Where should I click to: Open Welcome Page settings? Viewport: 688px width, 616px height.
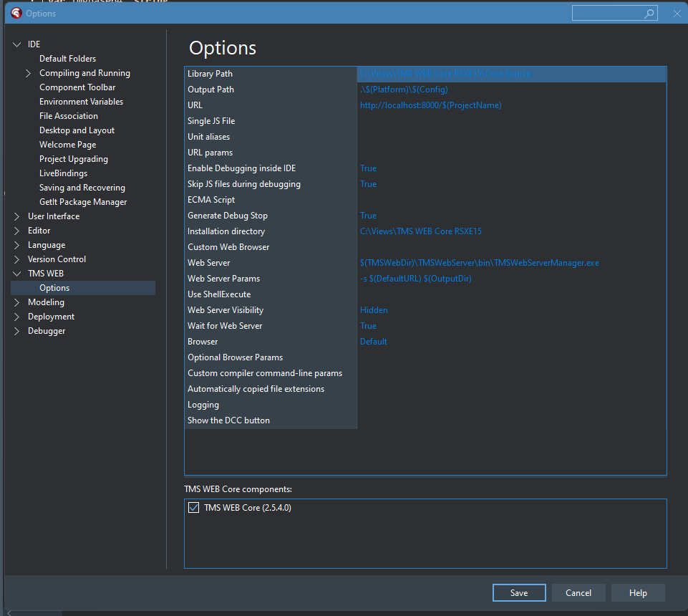[67, 145]
